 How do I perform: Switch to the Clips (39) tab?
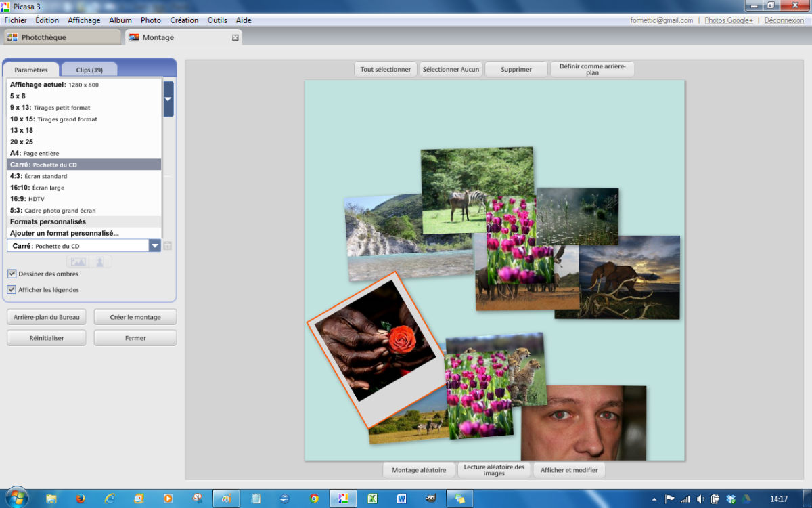click(x=89, y=70)
